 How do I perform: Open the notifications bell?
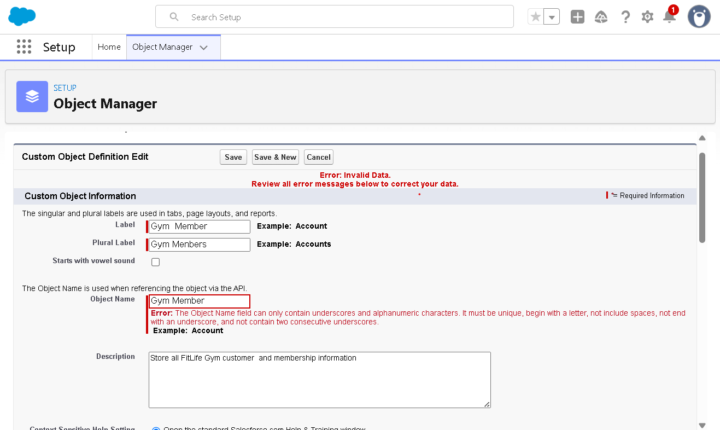[x=669, y=17]
